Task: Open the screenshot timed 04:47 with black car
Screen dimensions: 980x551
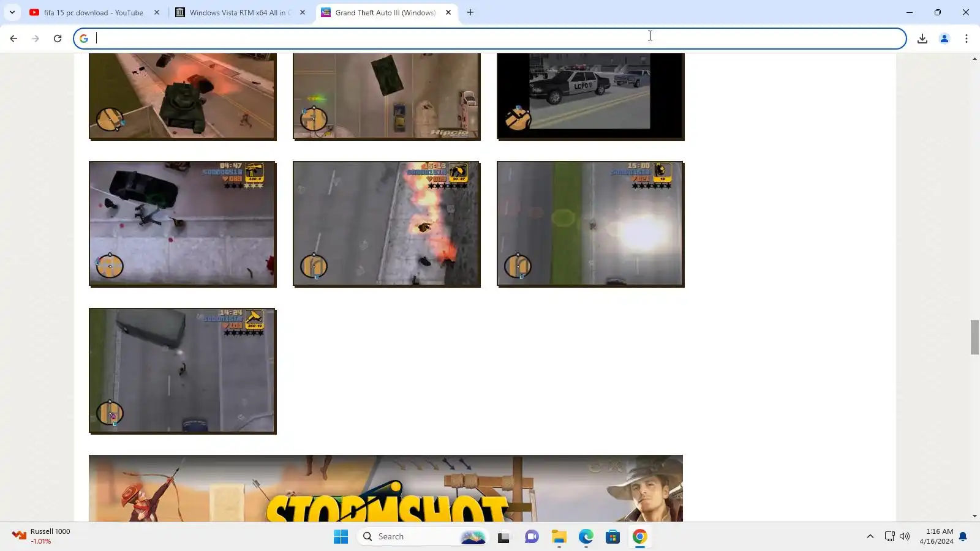Action: [x=183, y=224]
